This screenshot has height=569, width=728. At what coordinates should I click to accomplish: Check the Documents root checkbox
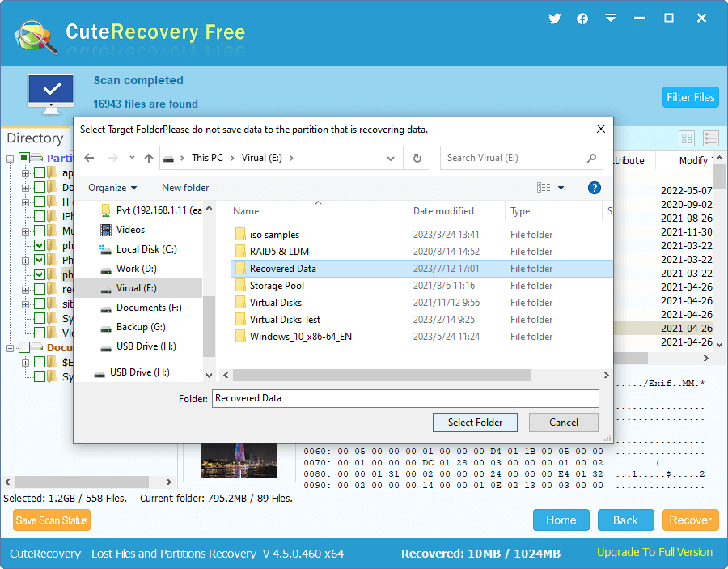click(23, 347)
